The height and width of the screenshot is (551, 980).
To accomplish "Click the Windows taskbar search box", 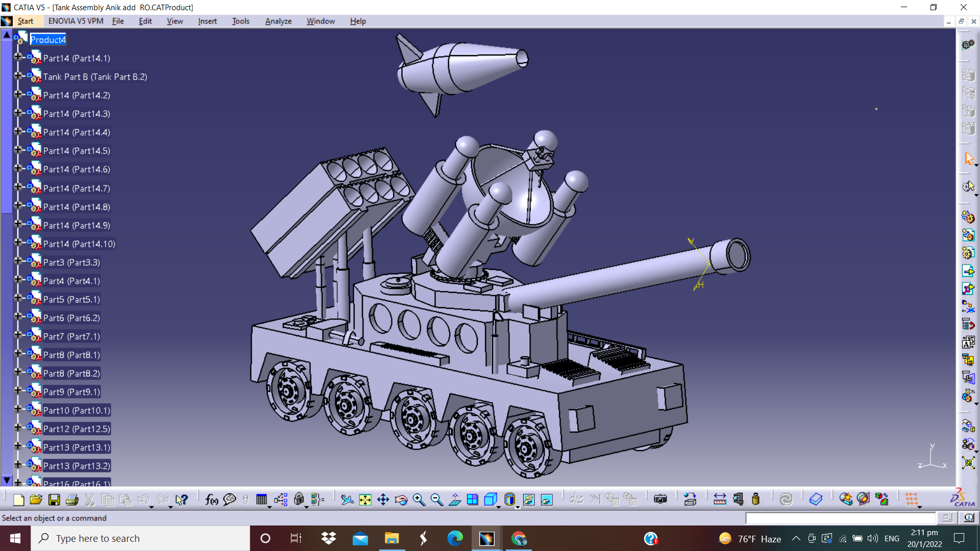I will click(x=140, y=538).
